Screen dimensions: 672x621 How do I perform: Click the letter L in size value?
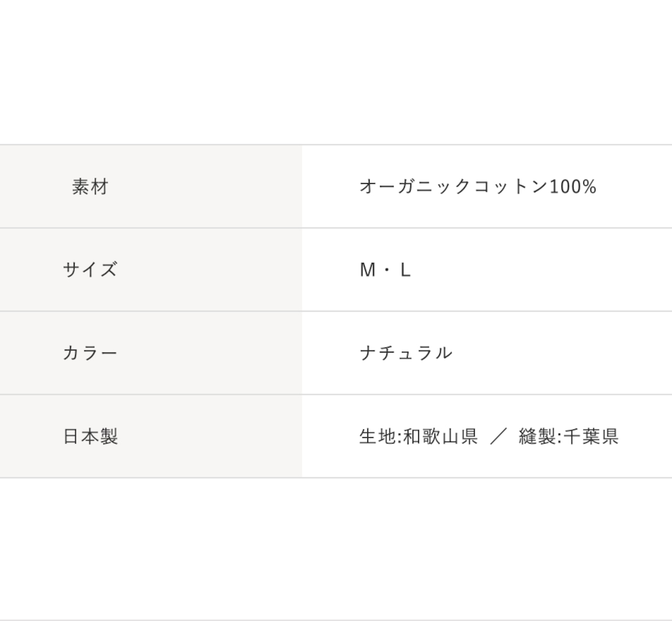(x=405, y=270)
